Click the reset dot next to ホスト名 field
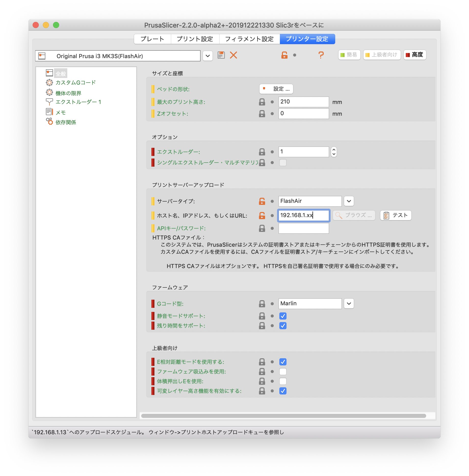 (272, 216)
